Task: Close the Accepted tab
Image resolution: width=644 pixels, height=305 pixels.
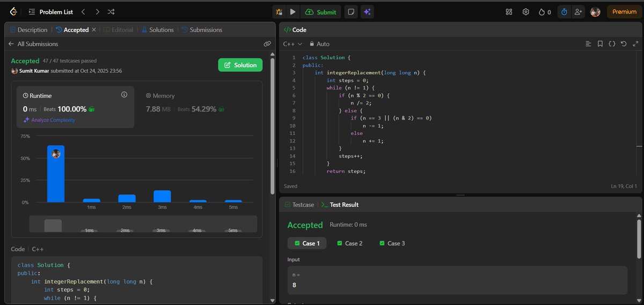Action: click(x=93, y=30)
